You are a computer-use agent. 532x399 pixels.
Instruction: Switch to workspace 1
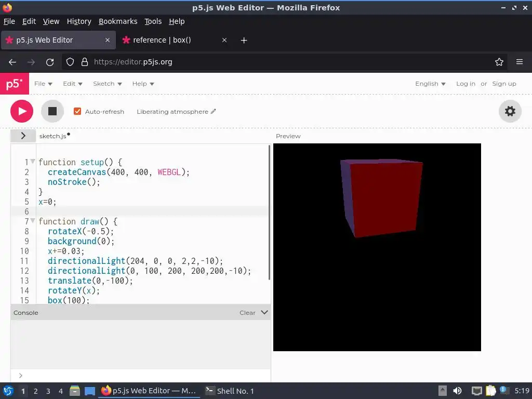coord(23,391)
